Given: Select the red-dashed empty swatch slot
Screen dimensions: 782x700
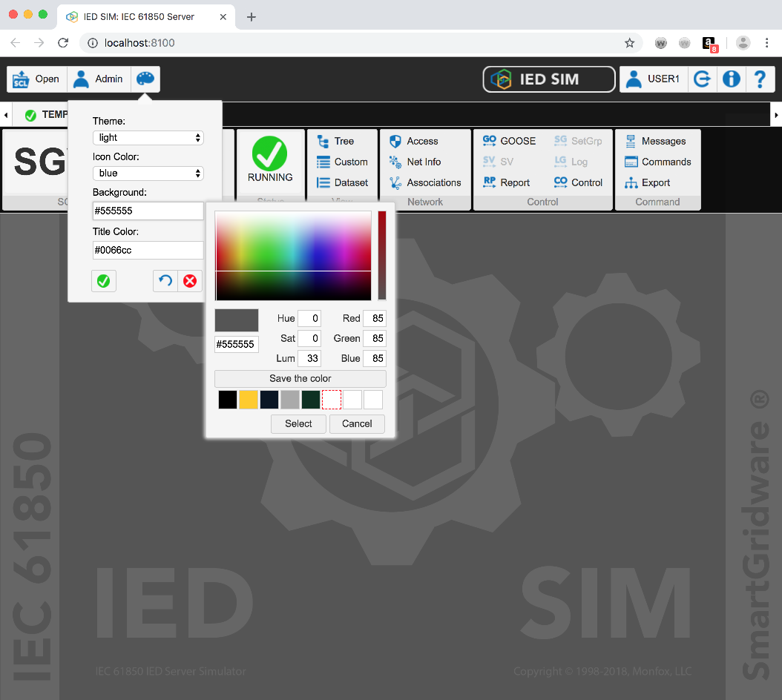Looking at the screenshot, I should coord(332,400).
